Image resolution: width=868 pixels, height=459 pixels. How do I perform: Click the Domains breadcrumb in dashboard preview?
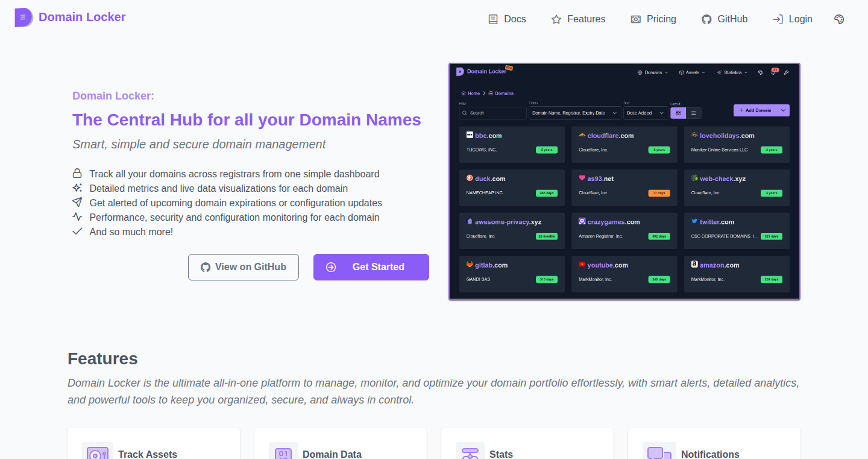click(x=501, y=93)
